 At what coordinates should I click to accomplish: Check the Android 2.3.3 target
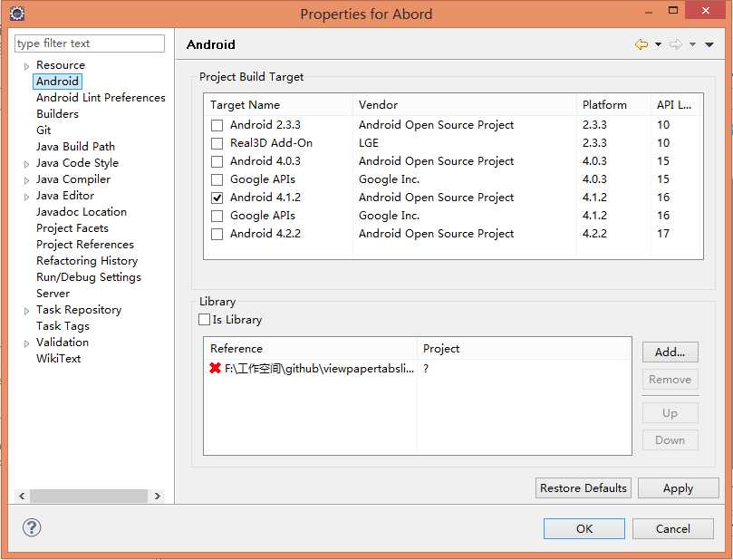pos(217,125)
